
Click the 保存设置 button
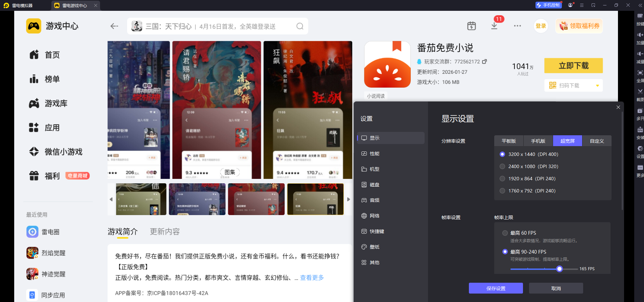pos(496,288)
